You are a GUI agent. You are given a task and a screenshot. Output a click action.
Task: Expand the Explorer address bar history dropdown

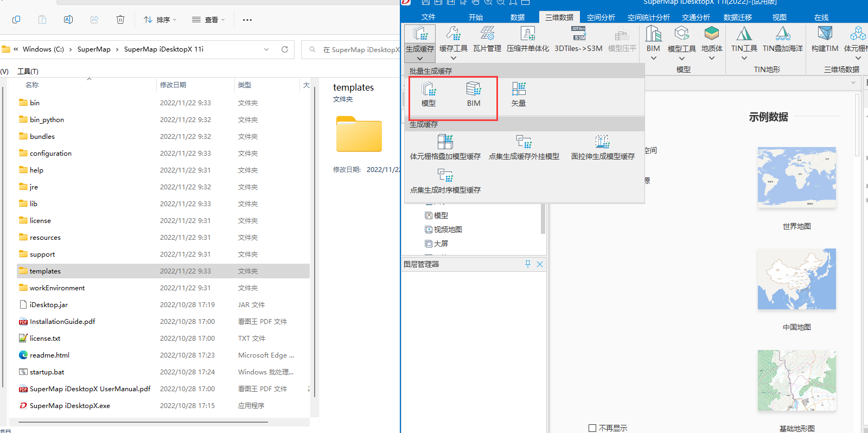(266, 49)
